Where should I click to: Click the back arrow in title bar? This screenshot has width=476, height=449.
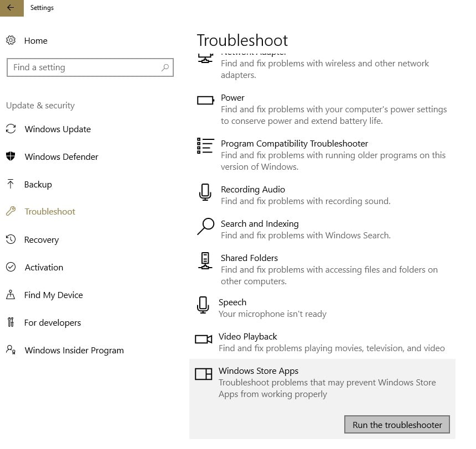(x=11, y=8)
